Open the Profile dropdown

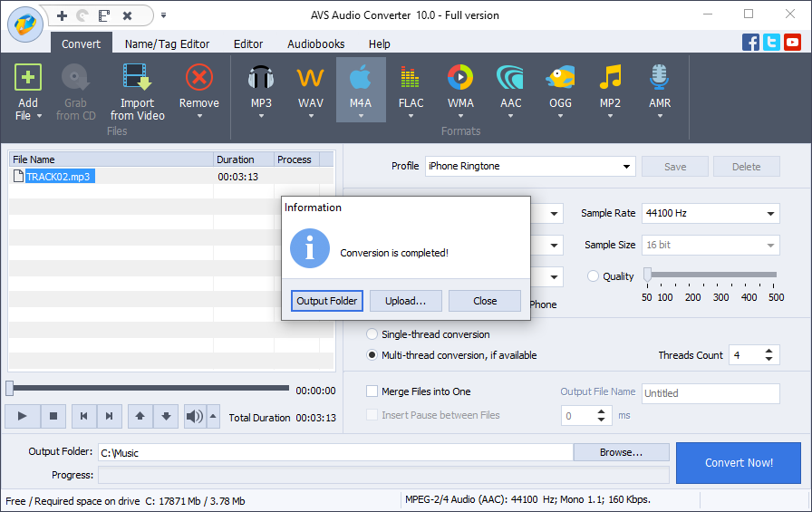pyautogui.click(x=626, y=167)
